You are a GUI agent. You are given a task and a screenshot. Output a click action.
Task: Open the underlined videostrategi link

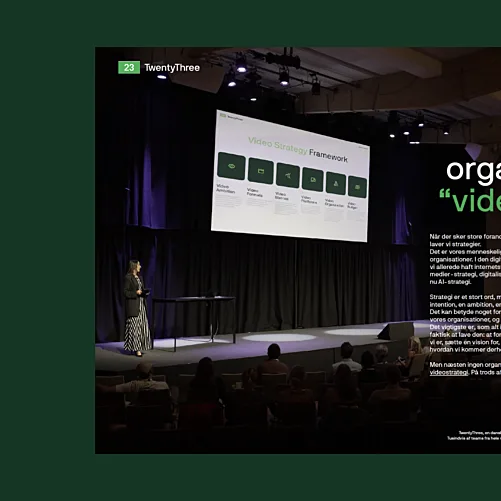(449, 372)
